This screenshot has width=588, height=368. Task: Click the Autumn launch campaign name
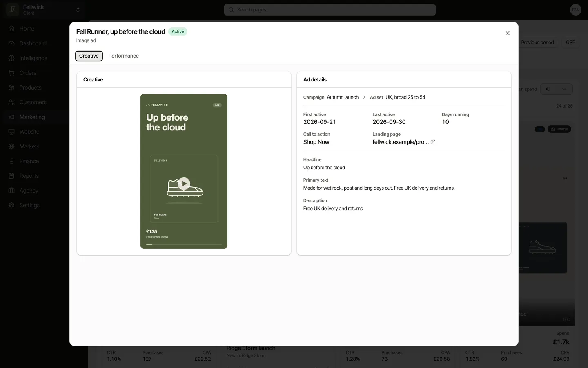pyautogui.click(x=343, y=97)
